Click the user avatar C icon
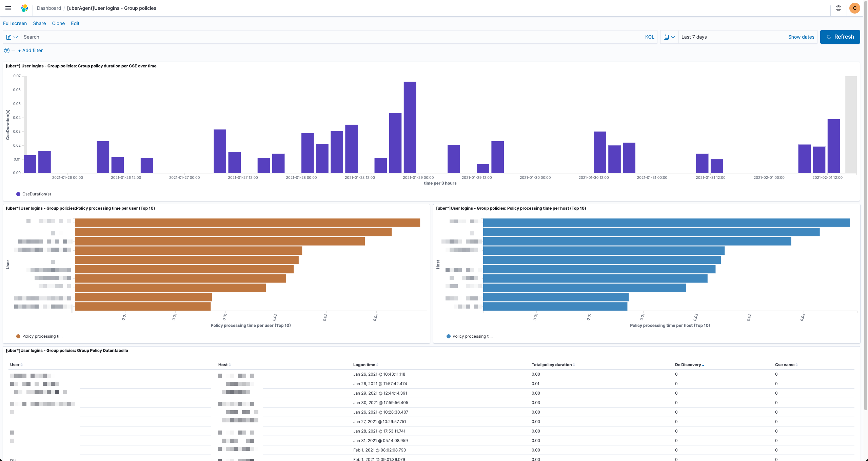This screenshot has height=461, width=868. pyautogui.click(x=854, y=8)
